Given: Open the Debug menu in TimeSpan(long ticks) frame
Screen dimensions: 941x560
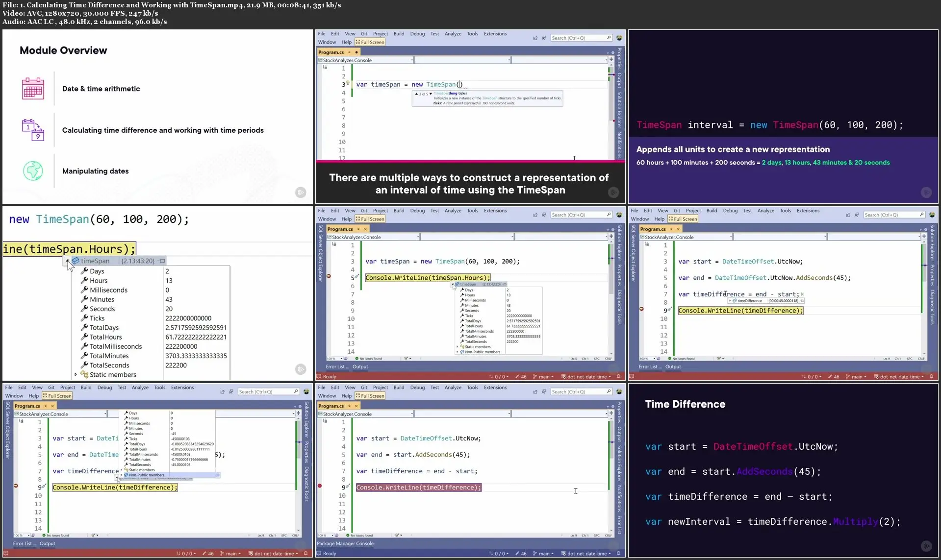Looking at the screenshot, I should pos(417,34).
